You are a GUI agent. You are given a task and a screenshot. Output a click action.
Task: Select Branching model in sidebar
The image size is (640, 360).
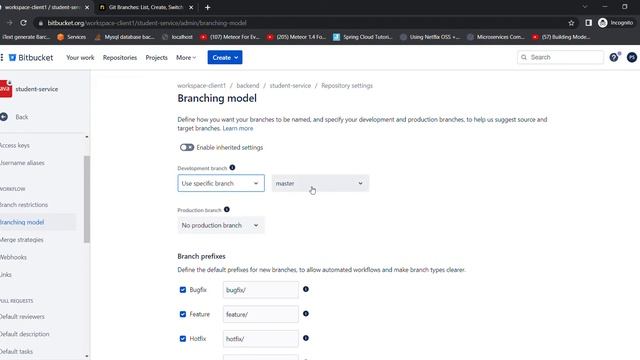(22, 222)
